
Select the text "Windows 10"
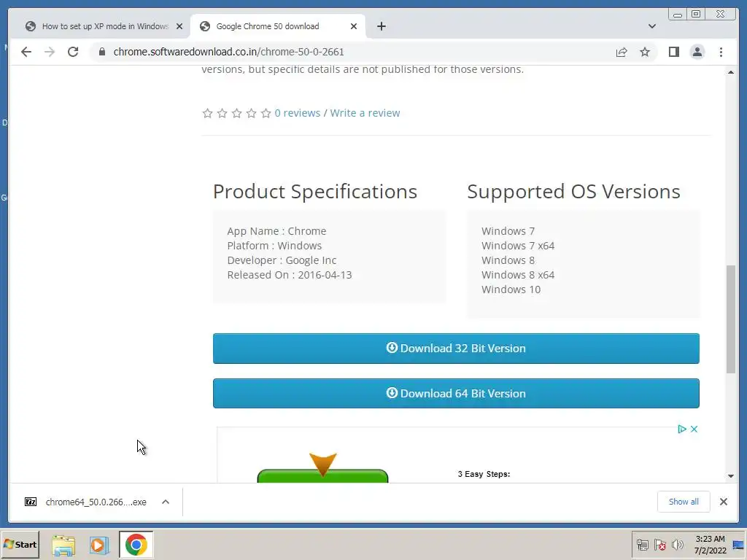[511, 289]
